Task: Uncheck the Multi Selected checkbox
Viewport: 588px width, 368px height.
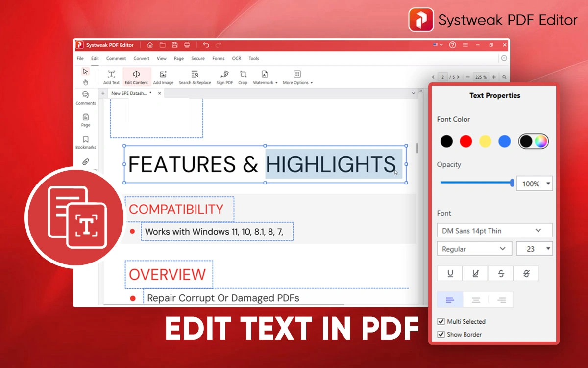Action: [441, 322]
